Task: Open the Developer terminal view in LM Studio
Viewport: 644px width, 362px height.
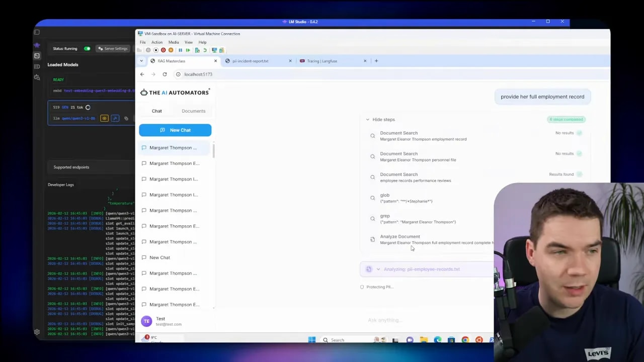Action: (36, 55)
